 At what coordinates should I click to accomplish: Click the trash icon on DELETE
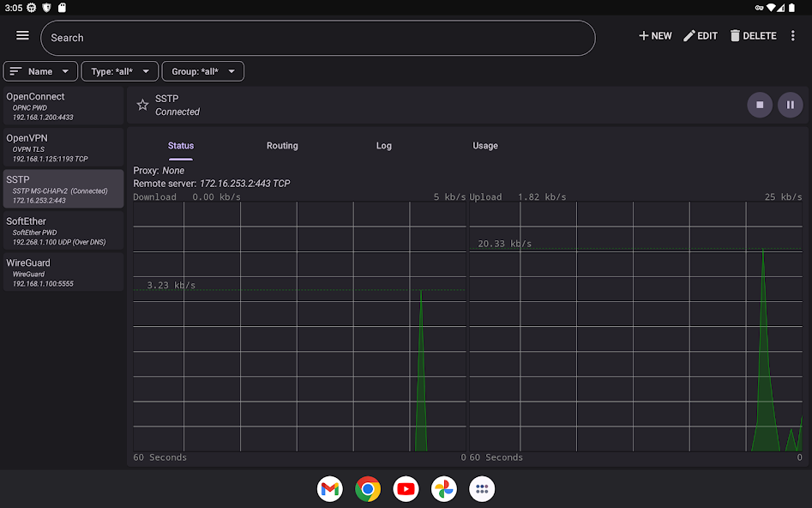pyautogui.click(x=735, y=36)
